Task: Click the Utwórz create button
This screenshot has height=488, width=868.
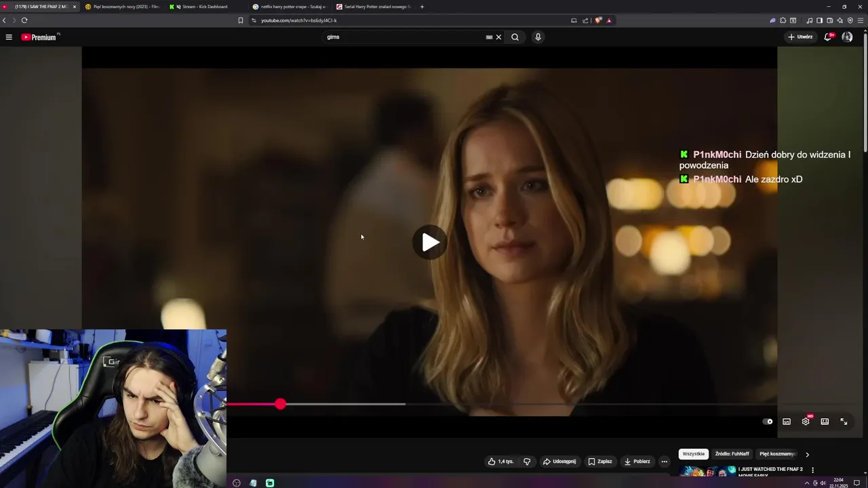Action: tap(800, 37)
